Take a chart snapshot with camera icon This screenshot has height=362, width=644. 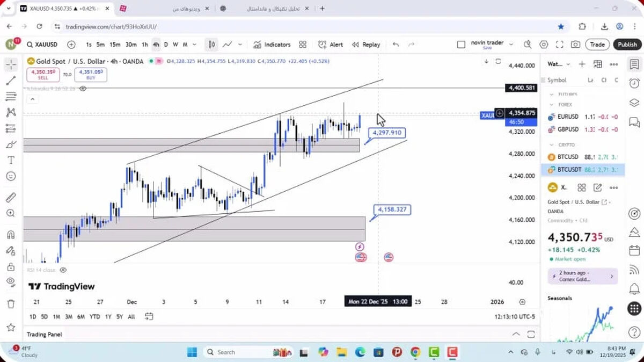575,45
